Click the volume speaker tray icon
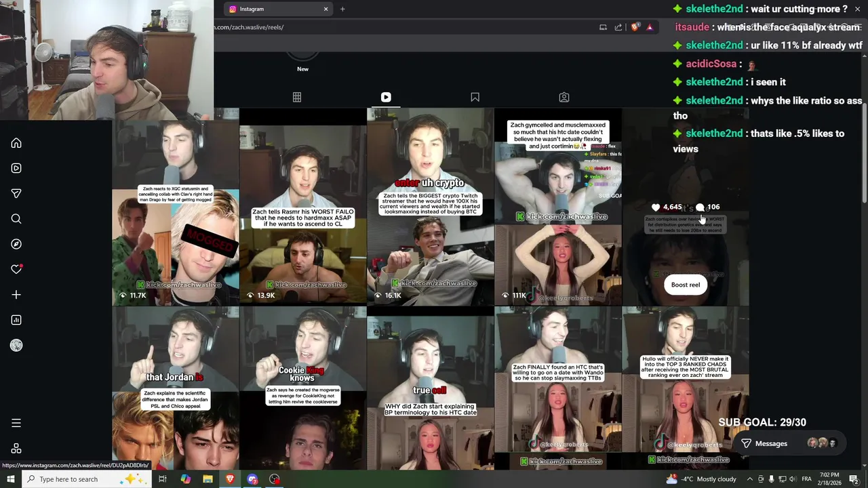868x488 pixels. click(x=792, y=479)
